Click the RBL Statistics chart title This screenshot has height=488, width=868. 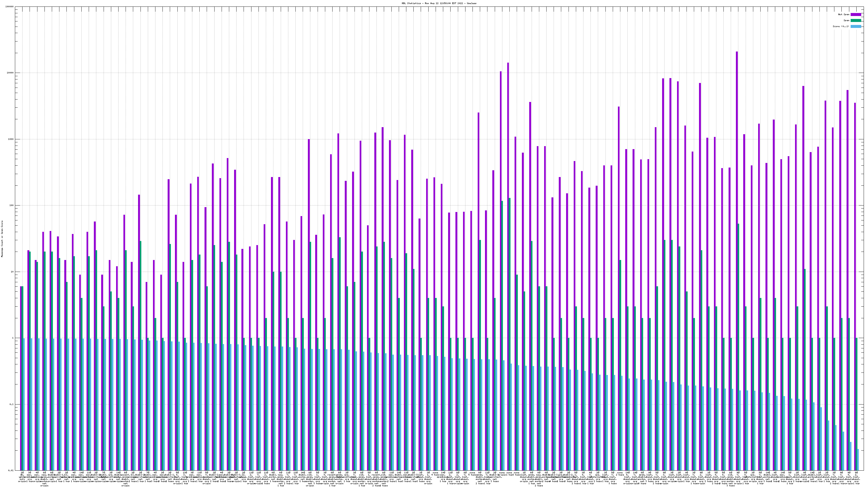pos(439,3)
